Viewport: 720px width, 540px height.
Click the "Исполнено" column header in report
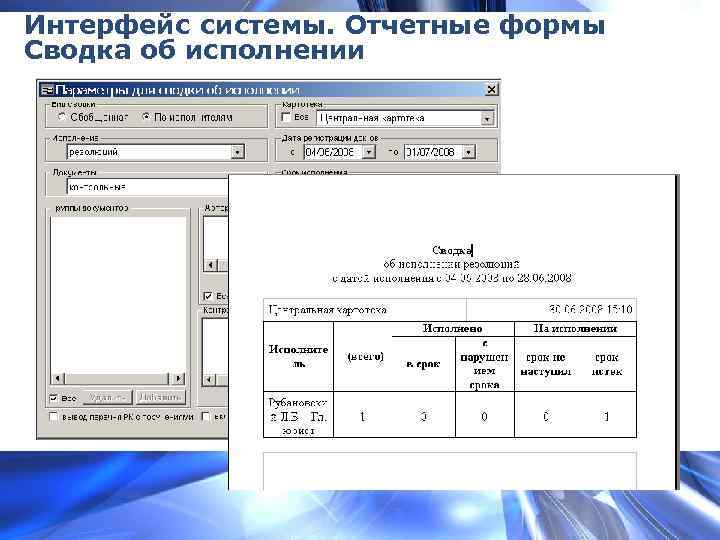[453, 329]
